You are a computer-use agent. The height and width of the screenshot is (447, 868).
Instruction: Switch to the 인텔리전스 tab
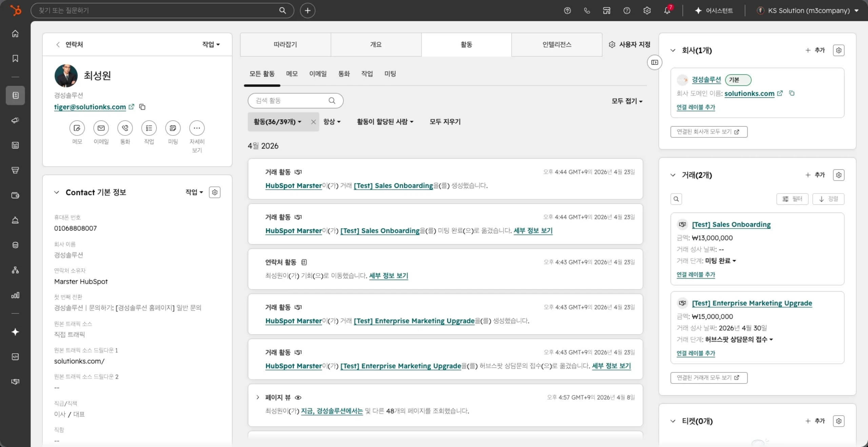(557, 44)
